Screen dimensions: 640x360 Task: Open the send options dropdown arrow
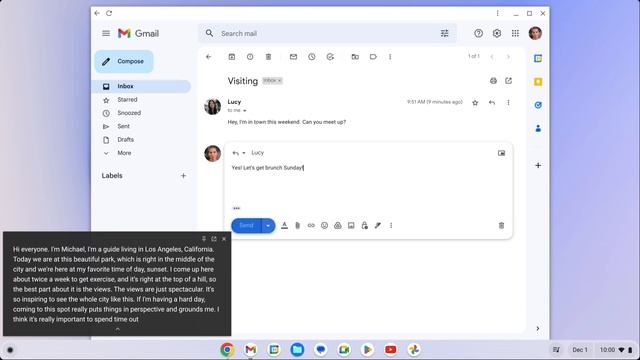268,226
